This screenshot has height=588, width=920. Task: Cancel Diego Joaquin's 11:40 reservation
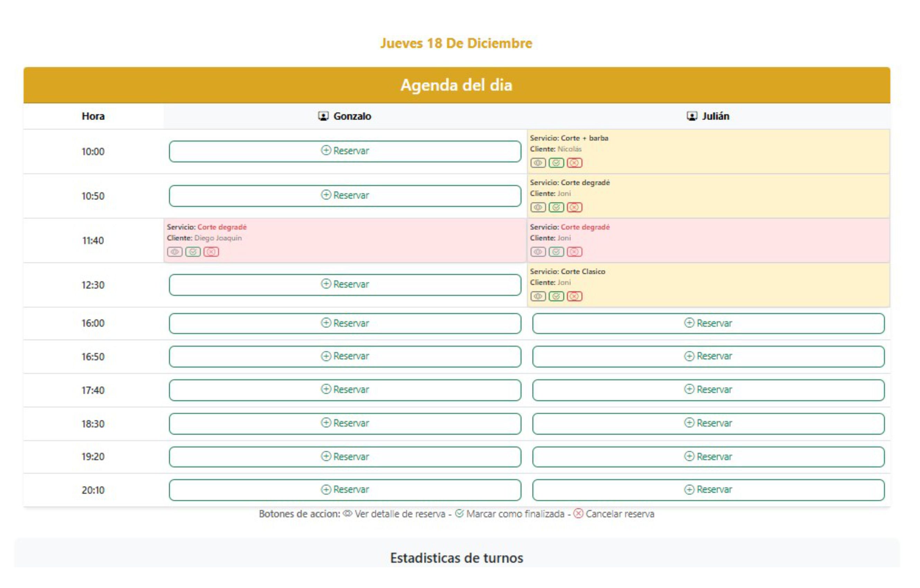[211, 252]
